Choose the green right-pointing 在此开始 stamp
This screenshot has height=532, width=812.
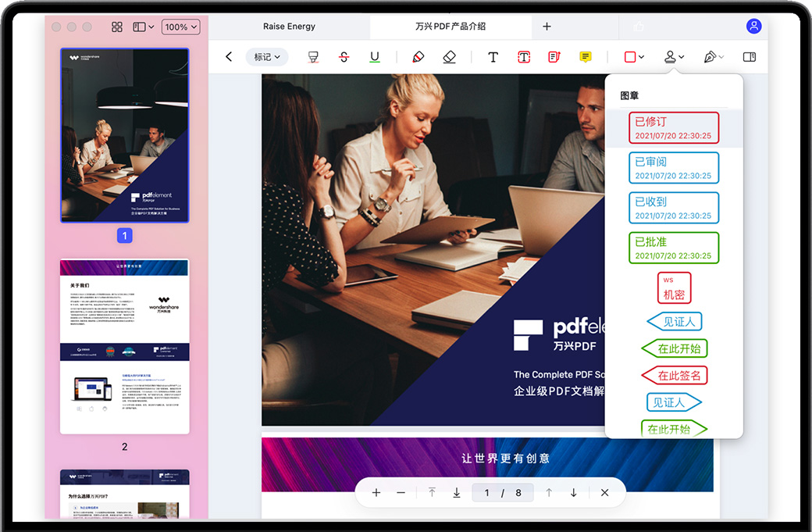675,429
